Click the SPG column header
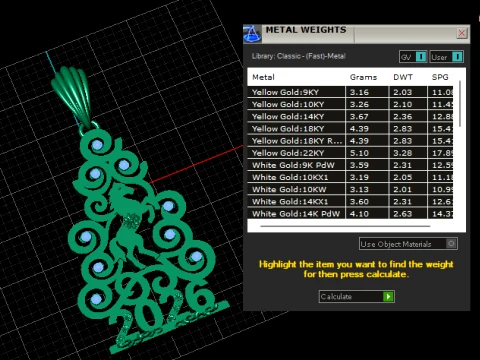This screenshot has height=360, width=480. coord(440,77)
